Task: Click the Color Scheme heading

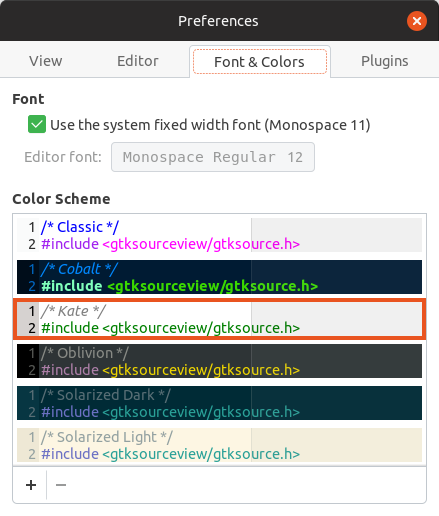Action: 61,199
